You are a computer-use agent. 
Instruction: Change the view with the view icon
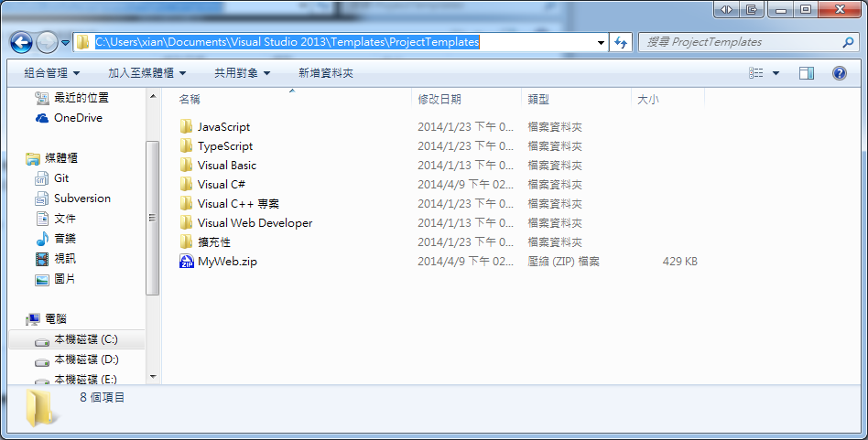coord(756,73)
